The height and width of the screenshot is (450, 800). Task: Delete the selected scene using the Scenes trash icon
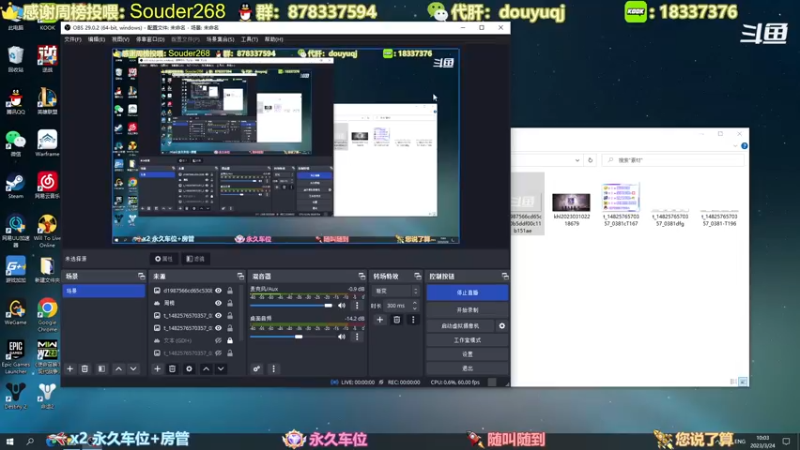point(85,369)
